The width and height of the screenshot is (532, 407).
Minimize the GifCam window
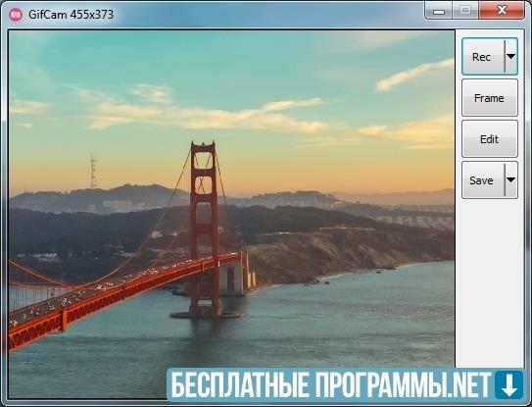point(439,11)
